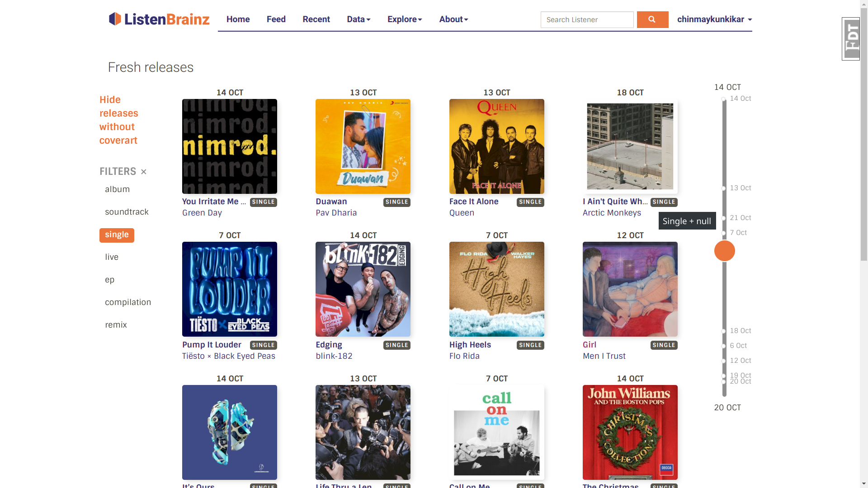Image resolution: width=868 pixels, height=488 pixels.
Task: Open the Queen Face It Alone cover
Action: pyautogui.click(x=496, y=146)
